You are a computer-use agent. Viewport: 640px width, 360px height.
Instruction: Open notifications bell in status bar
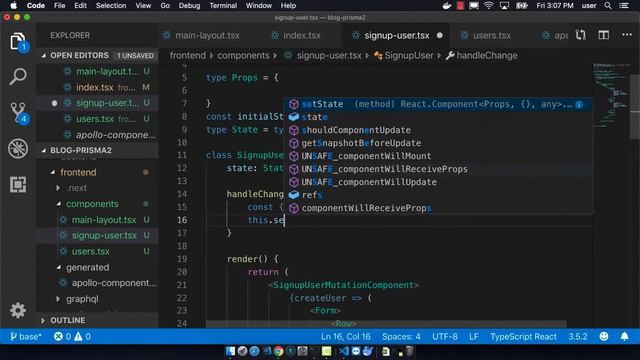click(624, 337)
